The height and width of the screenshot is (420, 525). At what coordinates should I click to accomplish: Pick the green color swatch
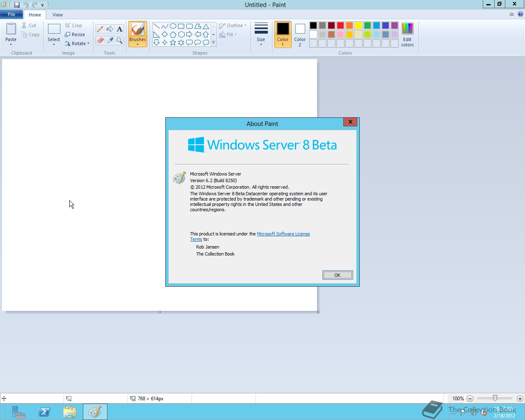(367, 25)
